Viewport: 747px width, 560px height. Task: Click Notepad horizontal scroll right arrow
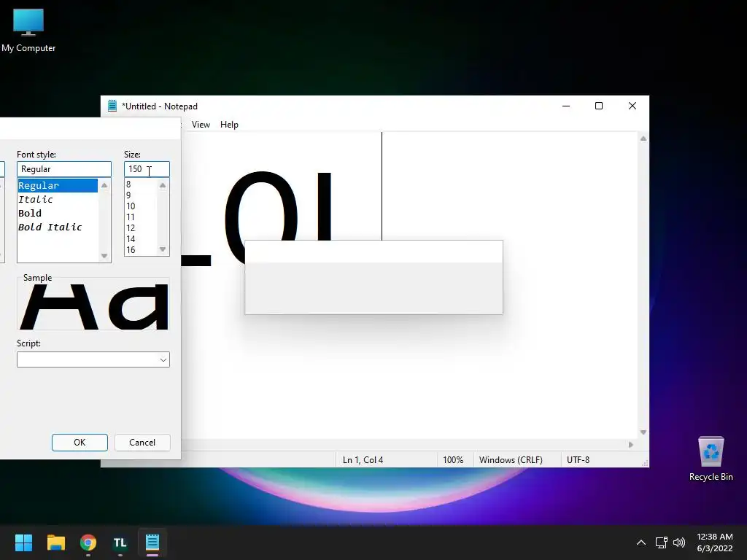click(631, 445)
